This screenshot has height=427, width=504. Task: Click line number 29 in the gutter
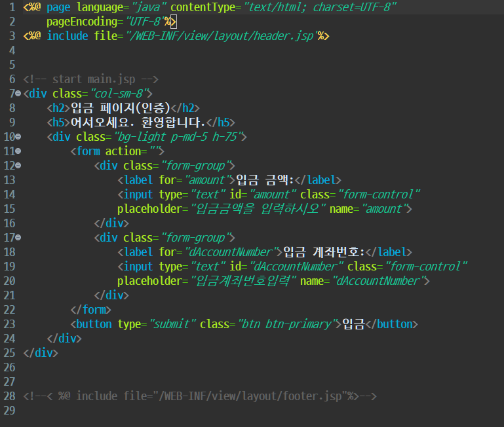pos(9,411)
